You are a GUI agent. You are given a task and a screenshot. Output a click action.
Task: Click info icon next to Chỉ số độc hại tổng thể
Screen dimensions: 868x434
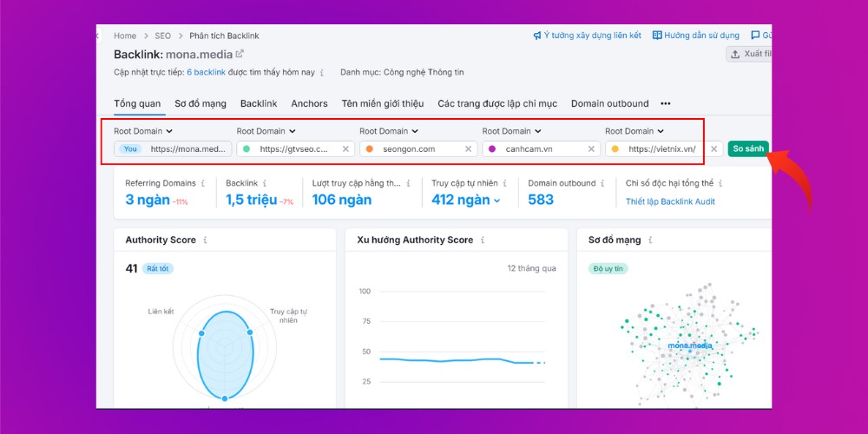(720, 183)
